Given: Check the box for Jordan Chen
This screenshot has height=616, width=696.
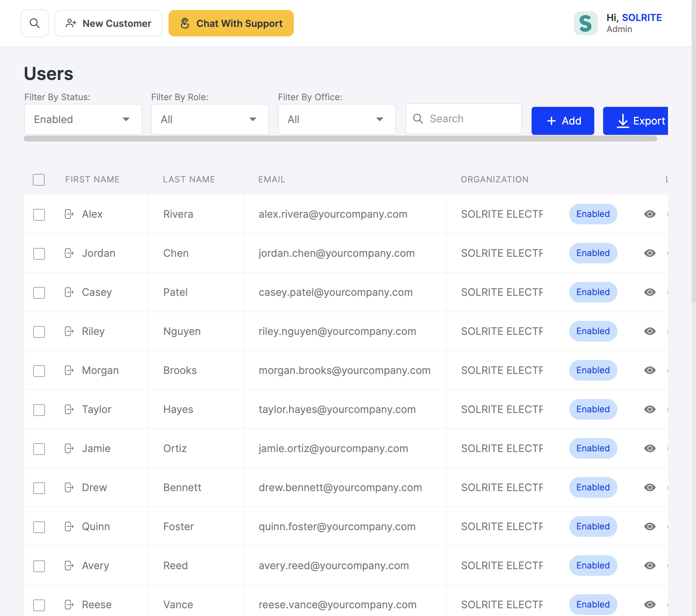Looking at the screenshot, I should [39, 254].
